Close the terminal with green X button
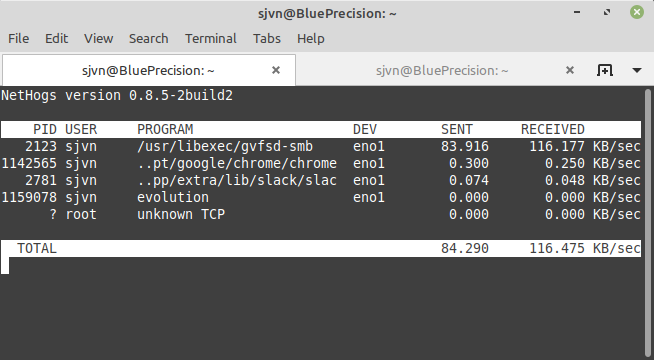Image resolution: width=654 pixels, height=360 pixels. [x=636, y=12]
